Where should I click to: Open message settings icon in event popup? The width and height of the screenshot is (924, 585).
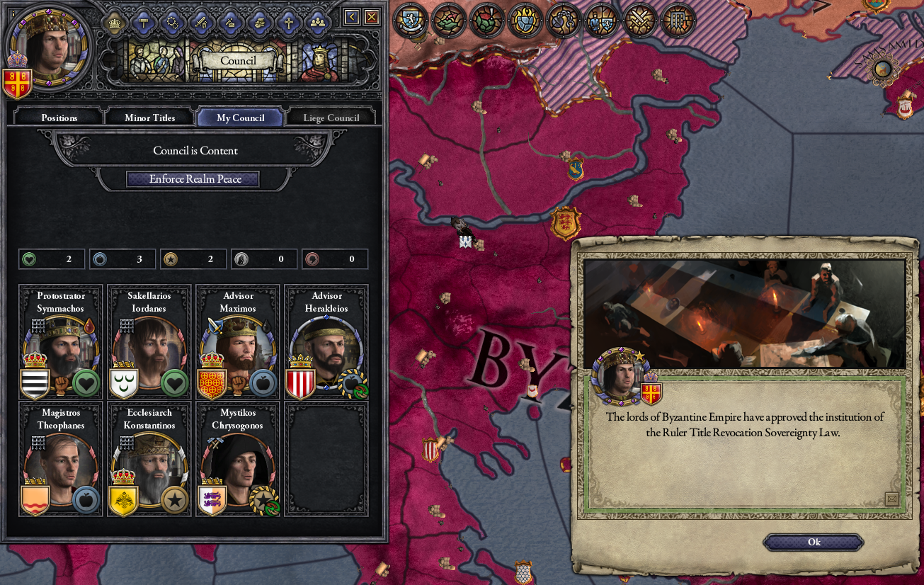892,499
